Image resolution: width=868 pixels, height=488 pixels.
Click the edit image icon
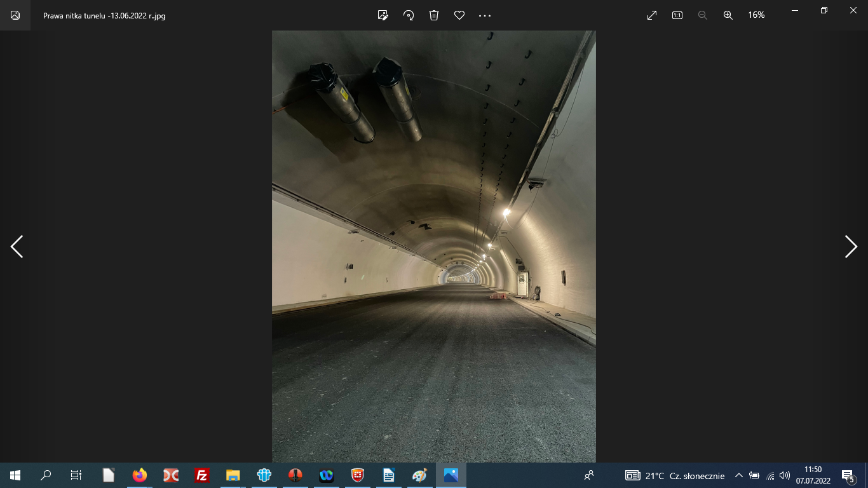click(383, 15)
